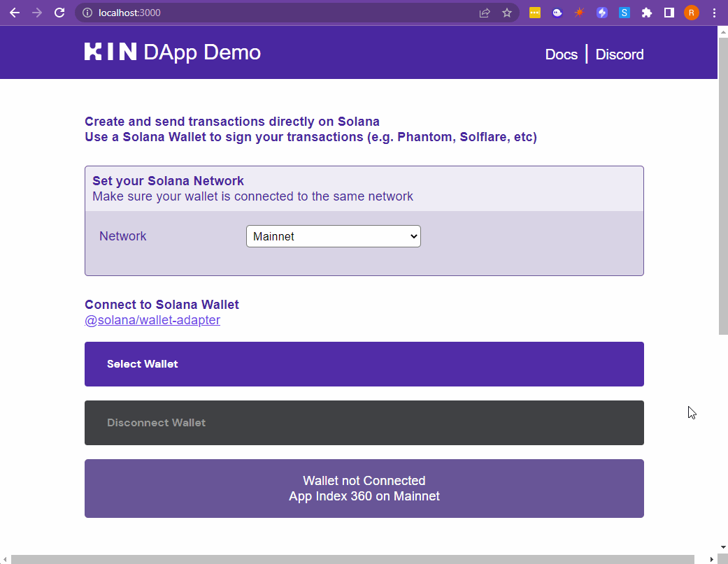Click the Disconnect Wallet button
The width and height of the screenshot is (728, 564).
(x=364, y=422)
